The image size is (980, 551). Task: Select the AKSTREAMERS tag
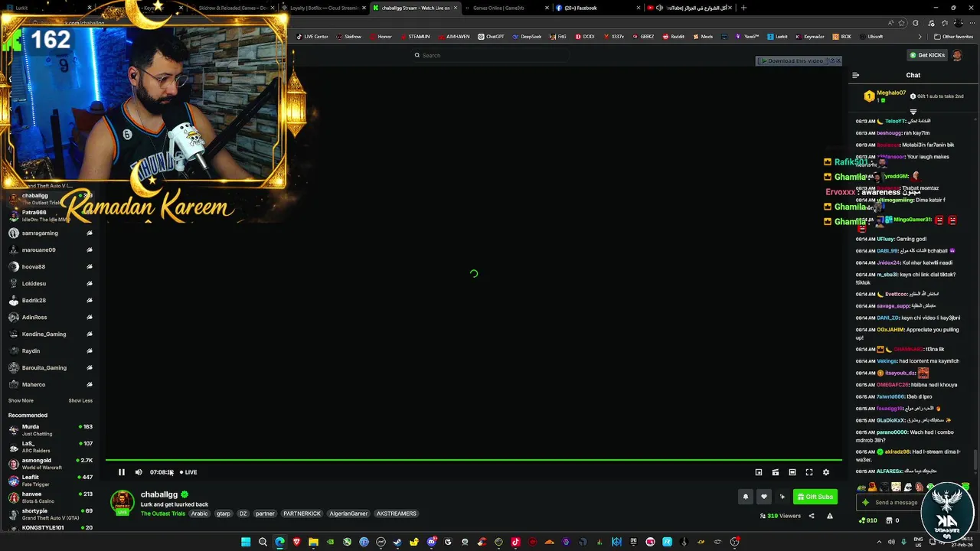click(x=397, y=514)
